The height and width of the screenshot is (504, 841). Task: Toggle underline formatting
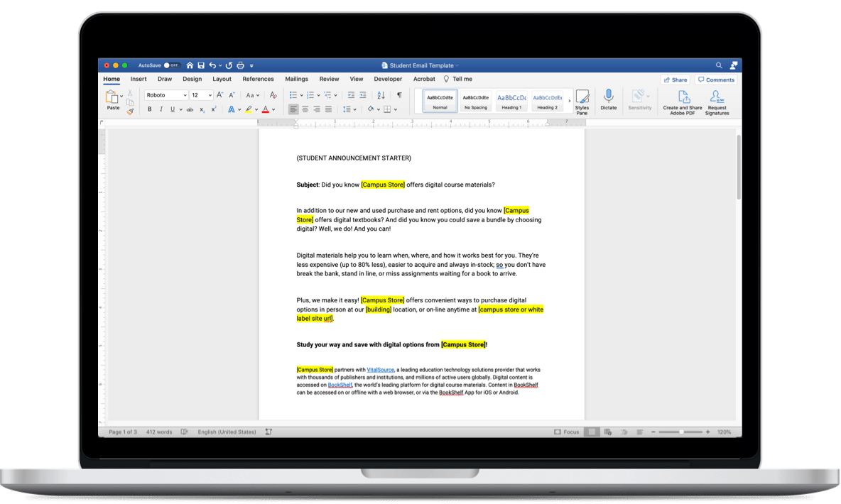pos(172,109)
